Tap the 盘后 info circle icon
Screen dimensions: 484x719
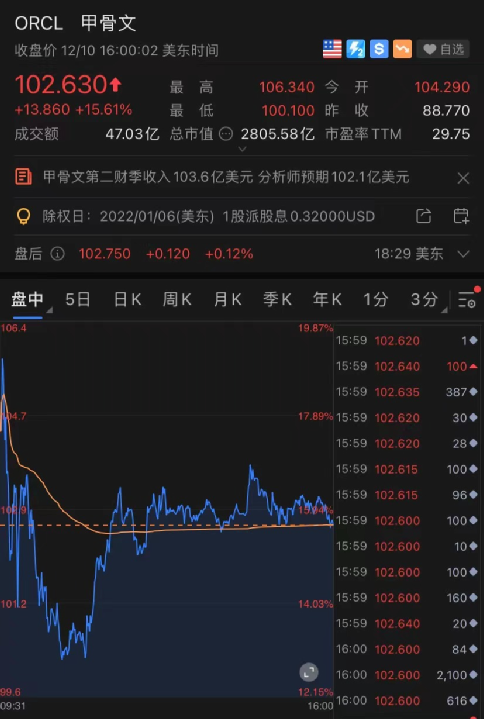(x=57, y=254)
